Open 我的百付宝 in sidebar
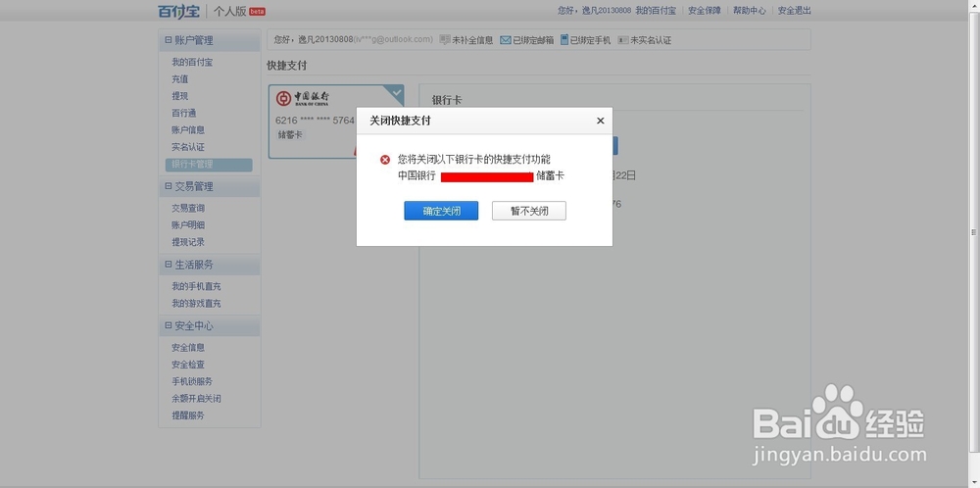This screenshot has height=488, width=980. (192, 63)
